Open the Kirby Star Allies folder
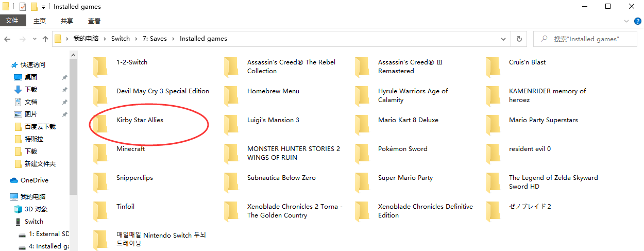Viewport: 644px width, 251px height. (x=140, y=120)
